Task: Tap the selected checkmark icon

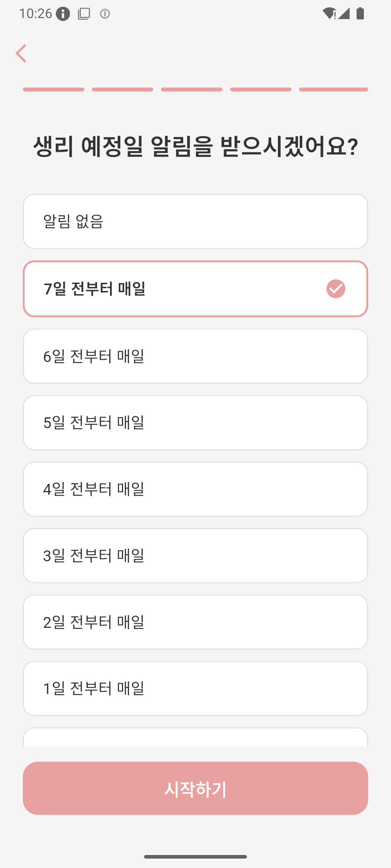Action: [x=336, y=289]
